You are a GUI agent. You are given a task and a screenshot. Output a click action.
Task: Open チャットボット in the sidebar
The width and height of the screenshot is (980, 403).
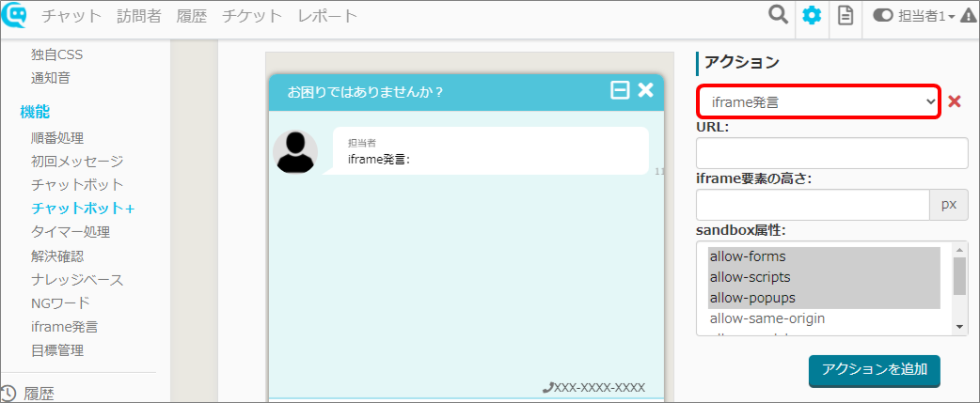[x=77, y=185]
